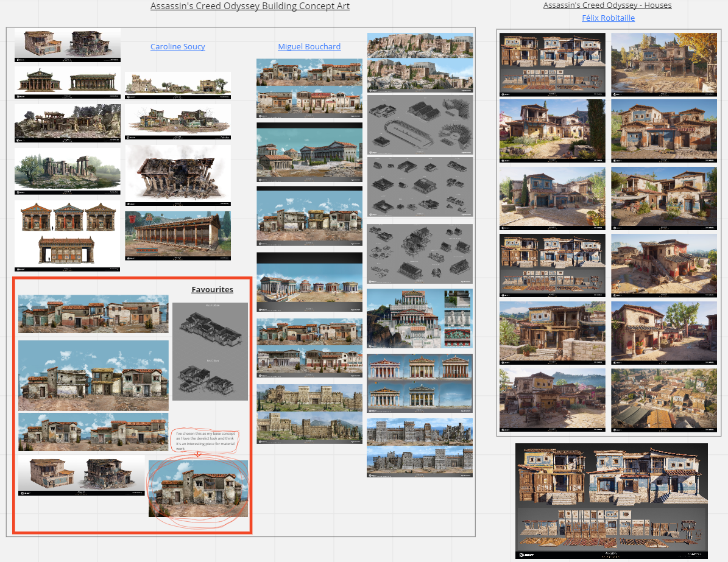Select the large house asset sheet below Houses panel
Viewport: 728px width, 562px height.
point(612,501)
